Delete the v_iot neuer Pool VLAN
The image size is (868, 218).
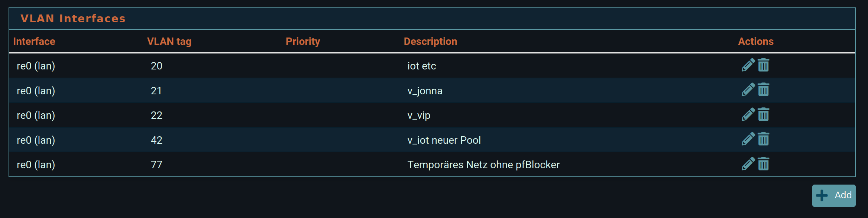pos(764,139)
